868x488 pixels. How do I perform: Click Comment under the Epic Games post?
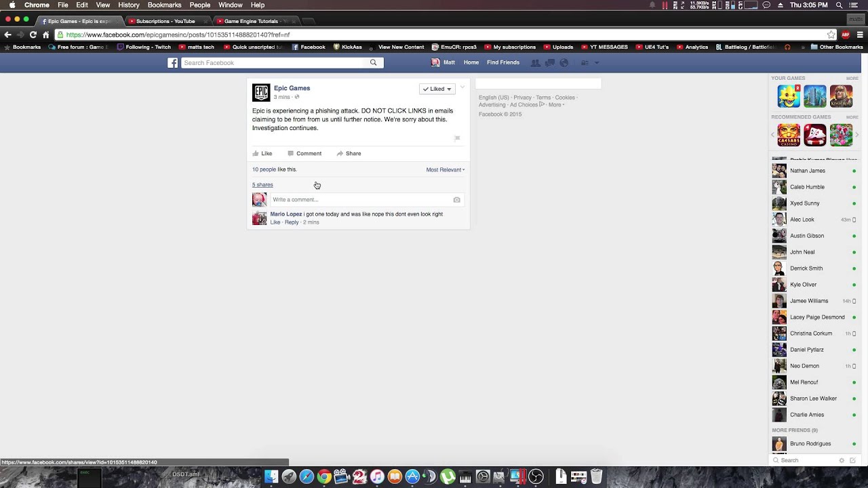click(x=304, y=153)
